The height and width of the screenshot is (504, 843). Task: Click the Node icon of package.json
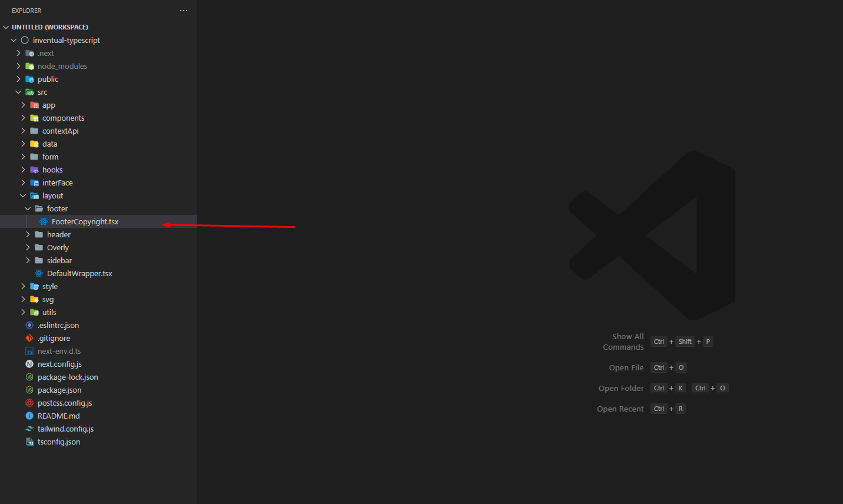point(29,390)
